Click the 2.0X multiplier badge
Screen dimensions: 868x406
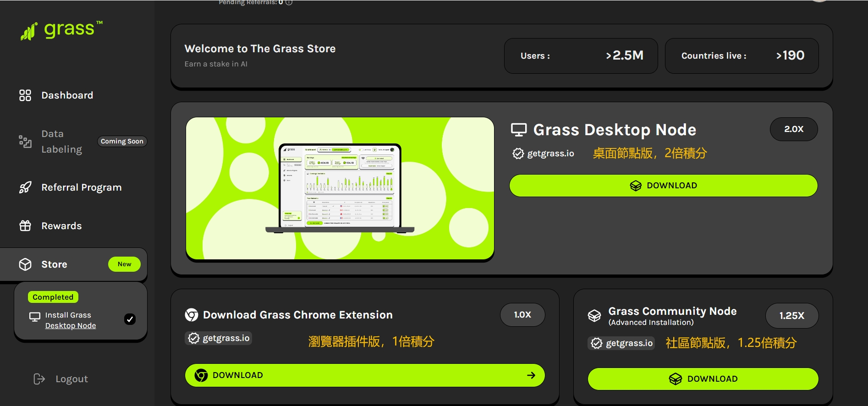794,129
